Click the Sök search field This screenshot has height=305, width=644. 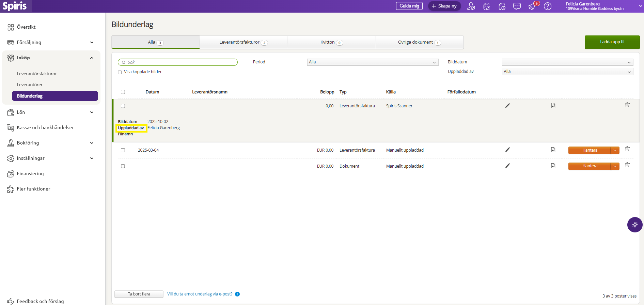click(x=178, y=62)
